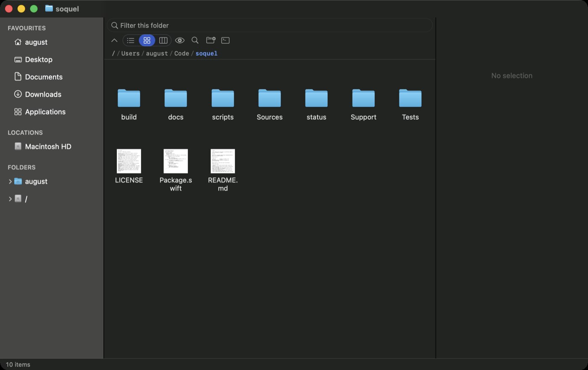Image resolution: width=588 pixels, height=370 pixels.
Task: Open terminal in this folder
Action: [x=226, y=40]
